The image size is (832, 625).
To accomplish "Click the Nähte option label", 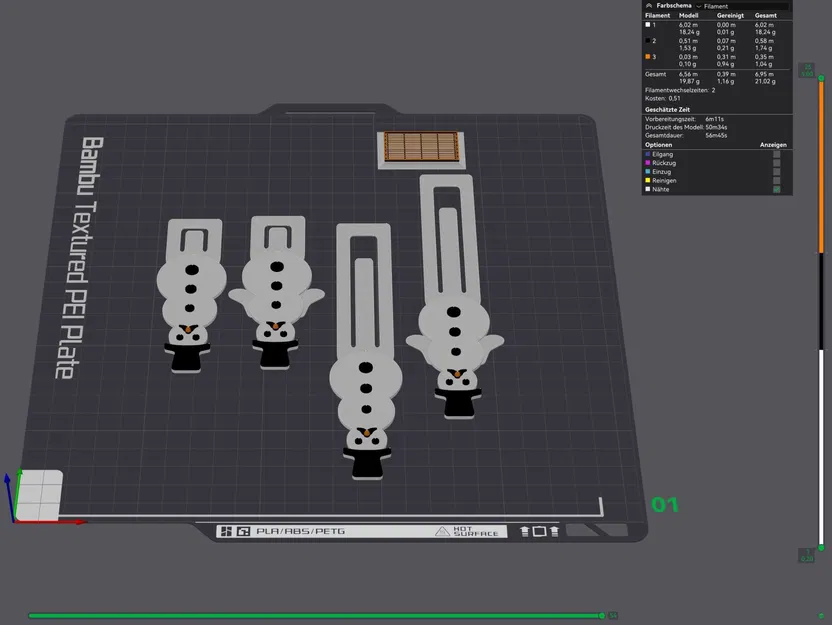I will pos(661,189).
